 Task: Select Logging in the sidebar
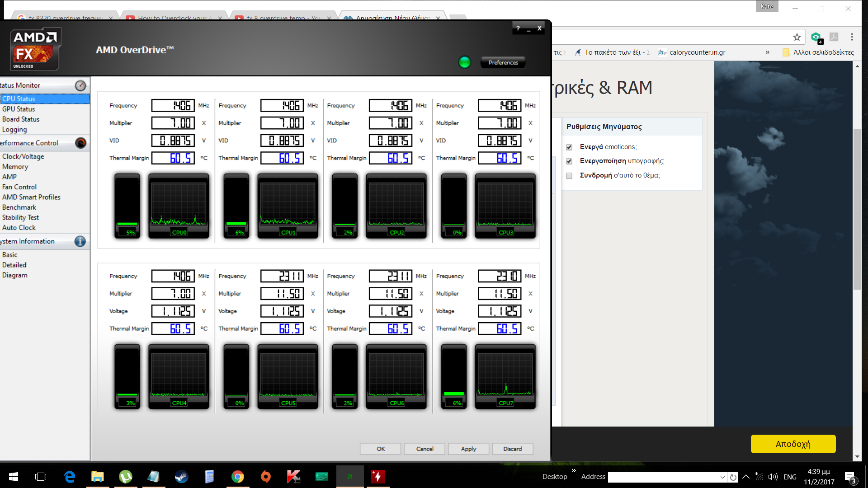coord(14,130)
